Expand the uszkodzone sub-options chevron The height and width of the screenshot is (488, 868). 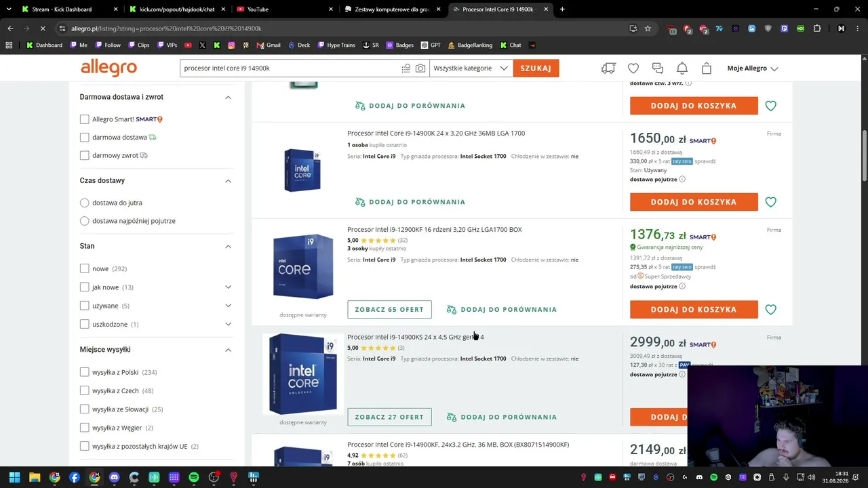[x=228, y=324]
